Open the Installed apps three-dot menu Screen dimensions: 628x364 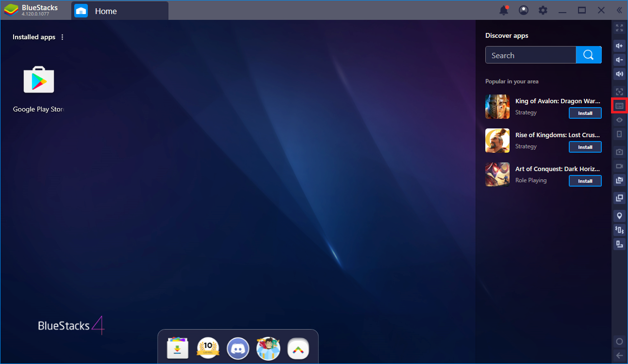point(62,37)
